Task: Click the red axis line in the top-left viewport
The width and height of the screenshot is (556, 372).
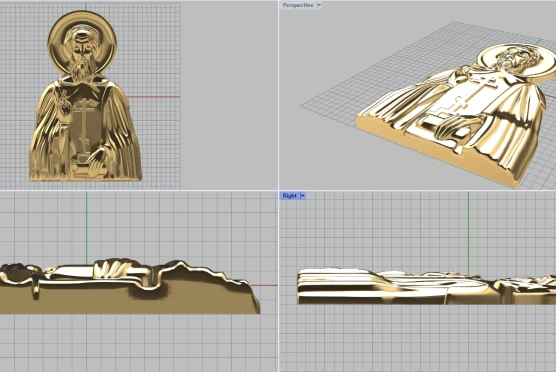Action: tap(153, 96)
